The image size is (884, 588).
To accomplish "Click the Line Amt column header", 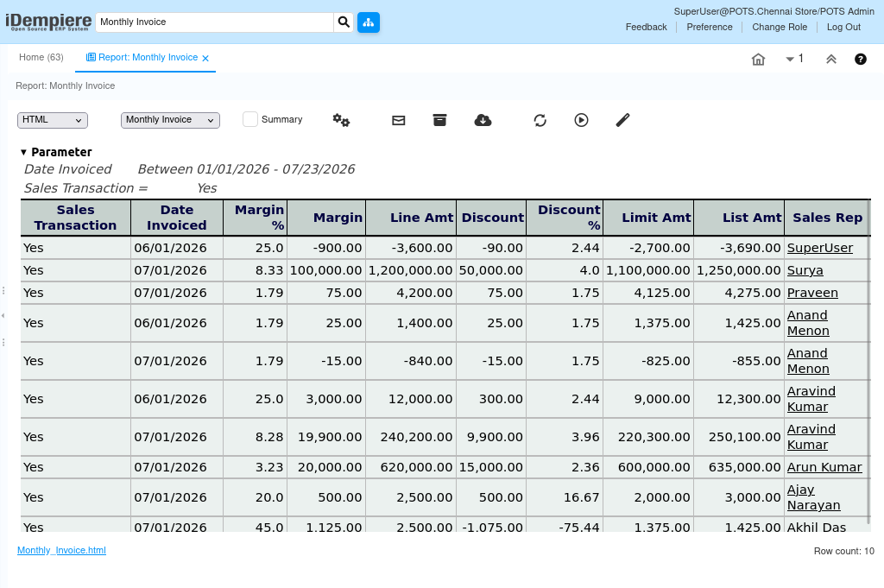I will [x=411, y=218].
